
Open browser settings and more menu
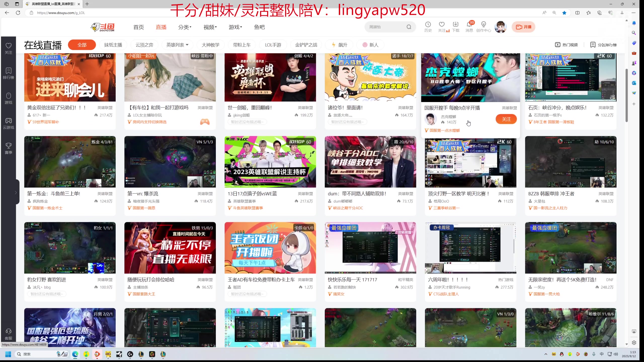(633, 13)
